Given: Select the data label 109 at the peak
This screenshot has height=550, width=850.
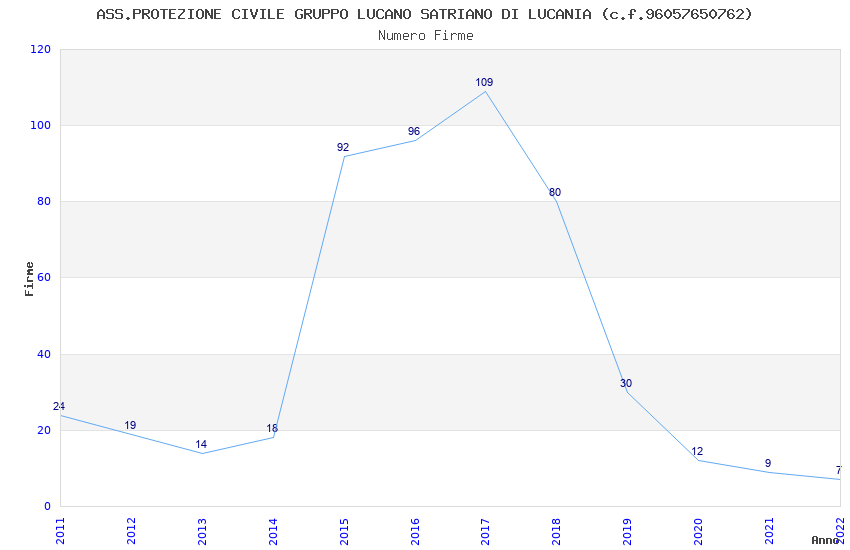Looking at the screenshot, I should [484, 82].
